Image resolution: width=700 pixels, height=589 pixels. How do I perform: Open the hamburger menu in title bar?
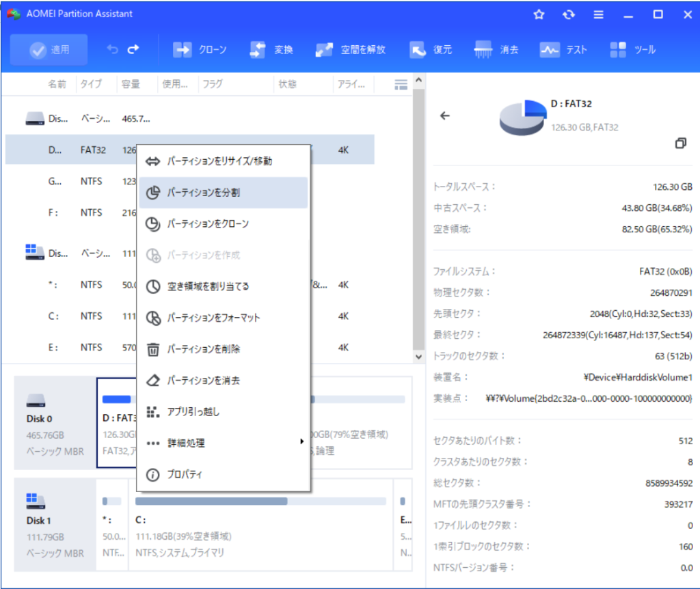tap(598, 14)
